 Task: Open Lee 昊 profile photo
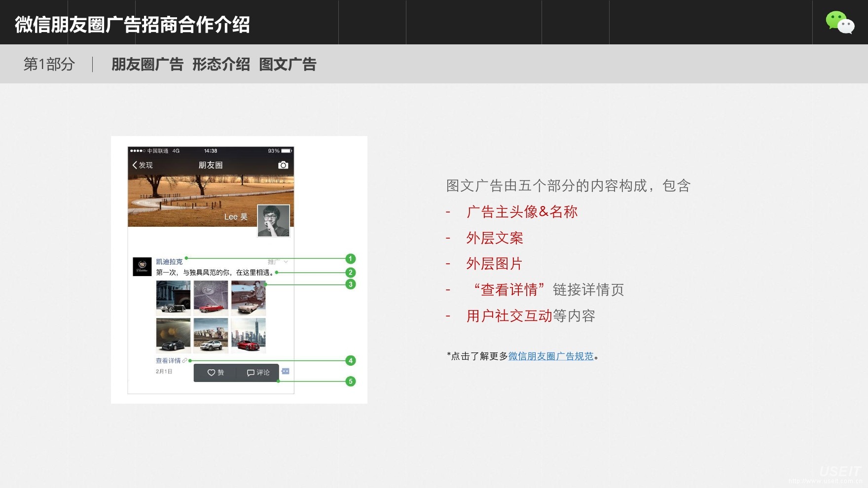[273, 220]
